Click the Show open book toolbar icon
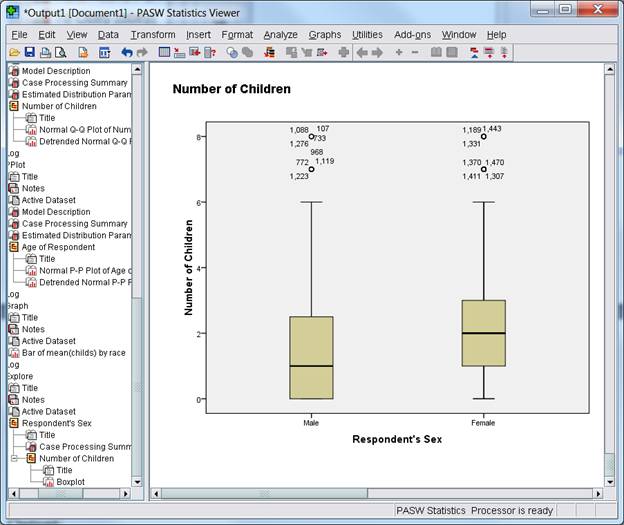Screen dimensions: 624x525 [x=436, y=52]
